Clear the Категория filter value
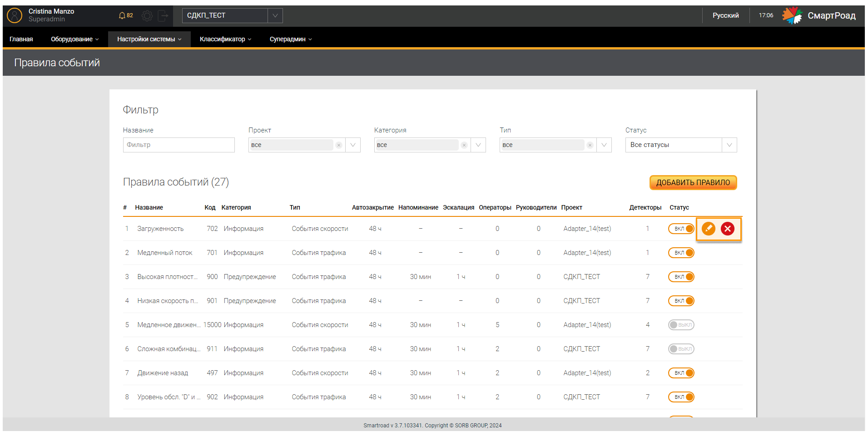The width and height of the screenshot is (868, 436). tap(464, 145)
